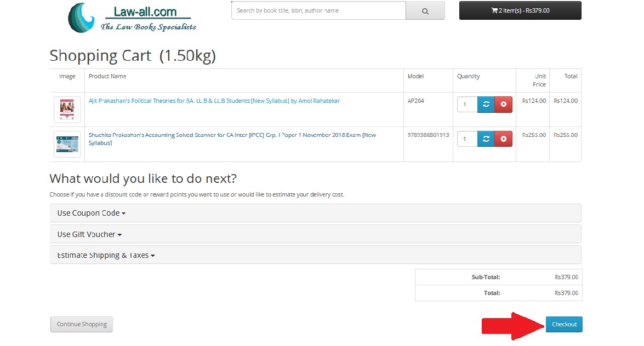
Task: Select the Rs124.00 unit price
Action: [534, 101]
